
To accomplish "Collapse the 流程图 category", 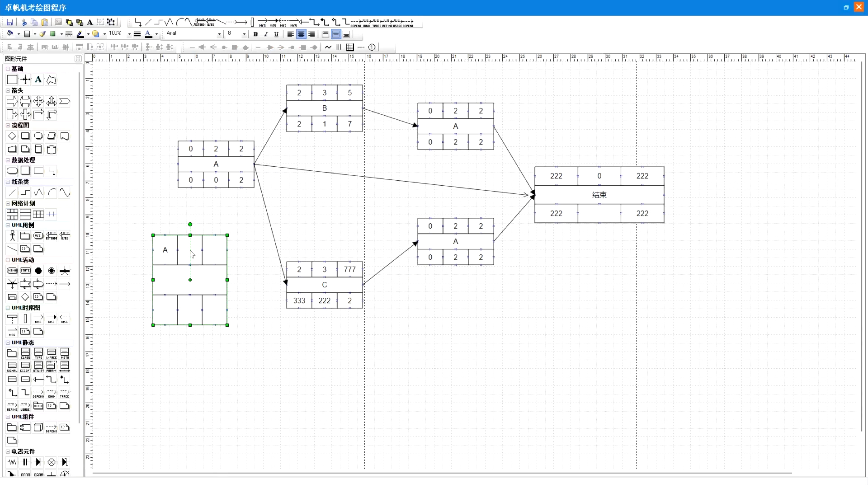I will click(x=8, y=125).
